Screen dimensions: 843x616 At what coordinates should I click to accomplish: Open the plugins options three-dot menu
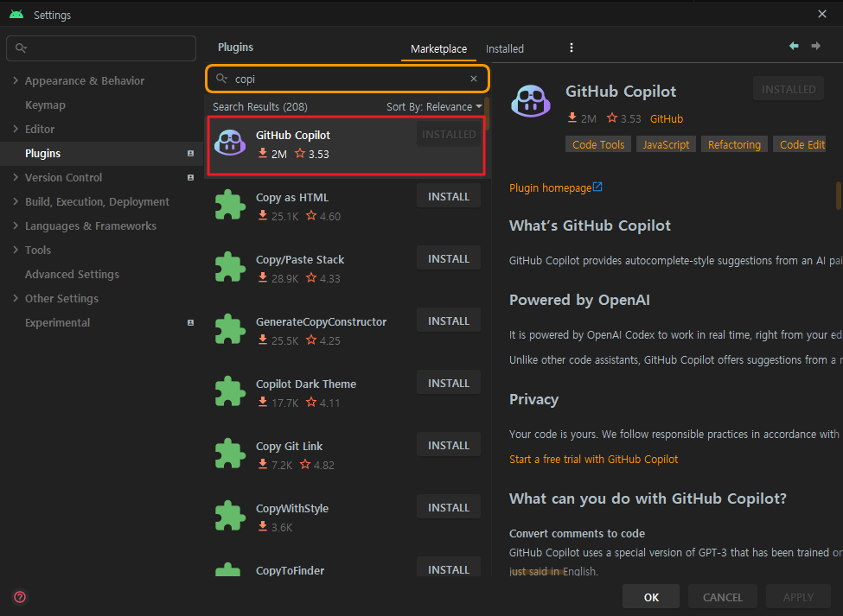571,48
